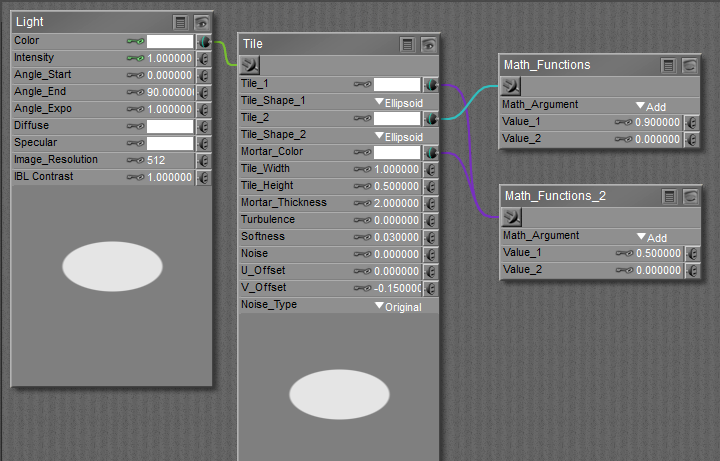The image size is (720, 461).
Task: Open the Mortar_Color swatch
Action: point(397,153)
